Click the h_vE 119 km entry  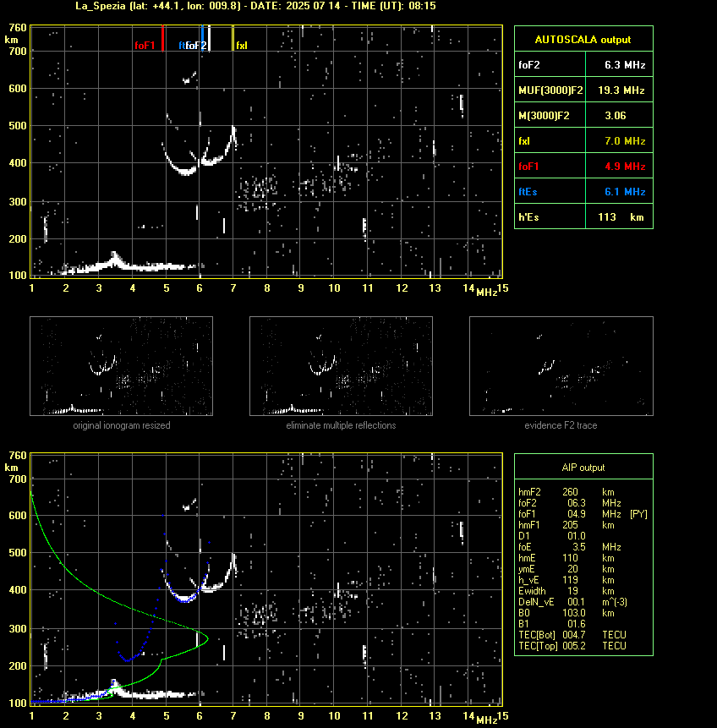pyautogui.click(x=566, y=580)
